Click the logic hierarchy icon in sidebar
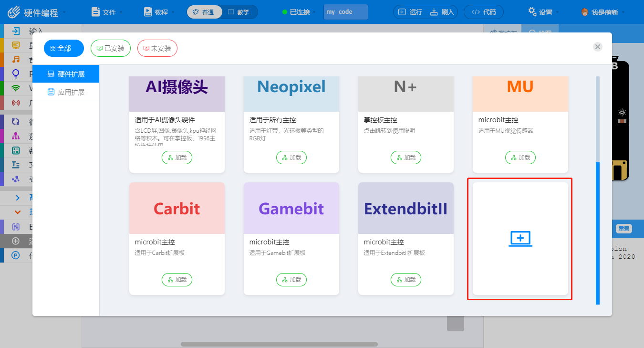 point(16,136)
